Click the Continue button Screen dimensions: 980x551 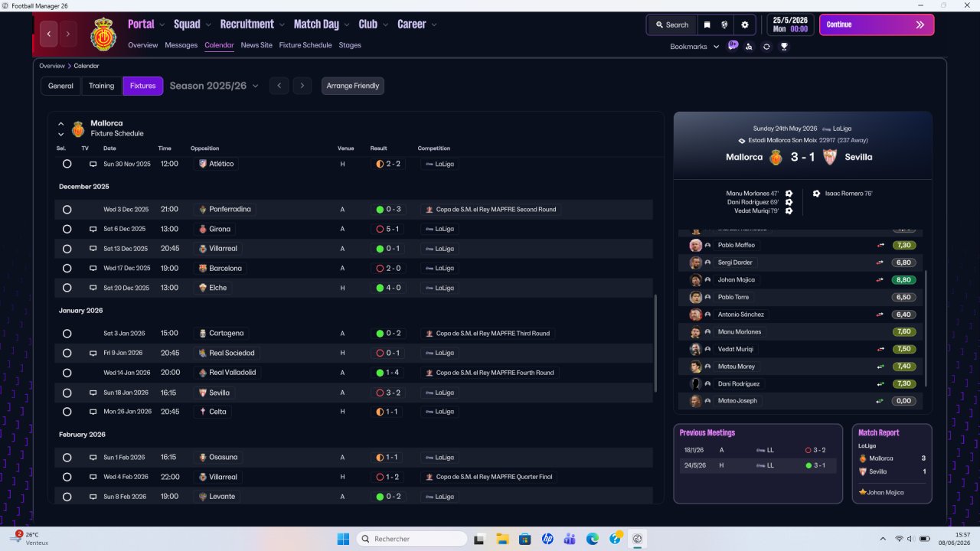(x=877, y=24)
